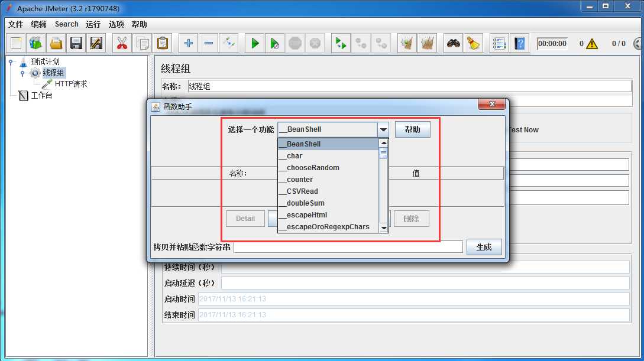Choose __chooseRandom from the list

[x=328, y=168]
